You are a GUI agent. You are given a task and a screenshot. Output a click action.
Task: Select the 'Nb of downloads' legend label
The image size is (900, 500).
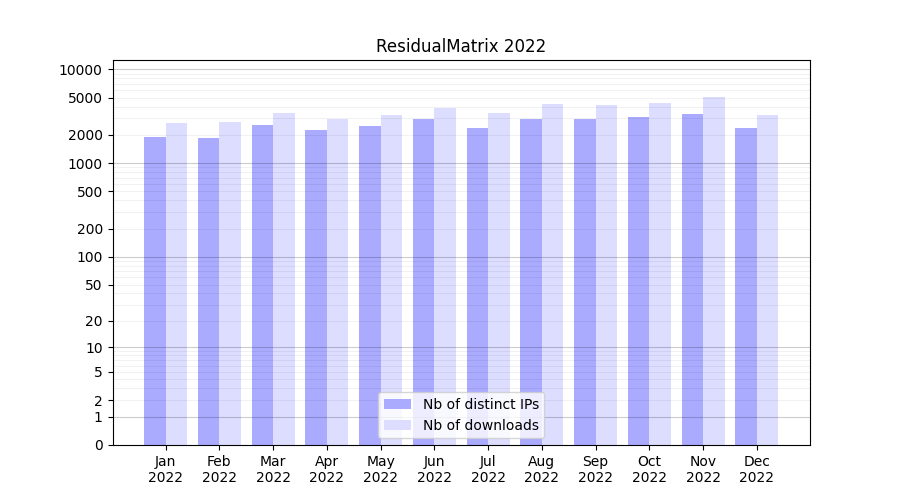pos(480,425)
